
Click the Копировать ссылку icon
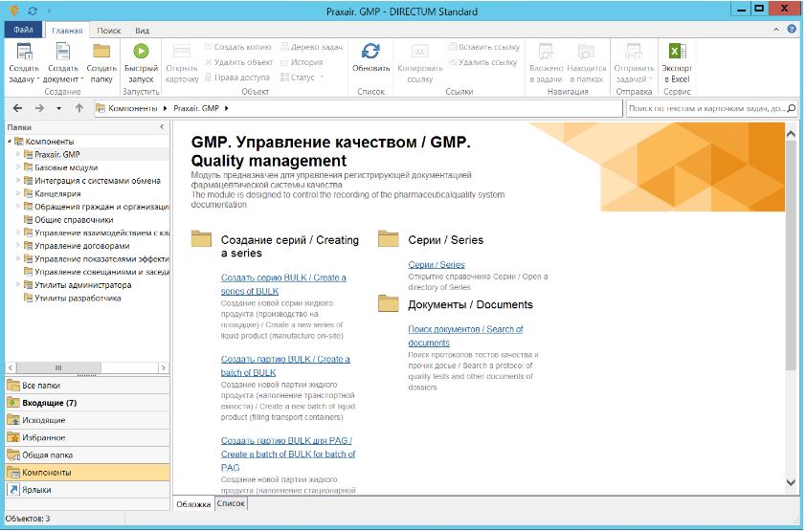tap(420, 51)
